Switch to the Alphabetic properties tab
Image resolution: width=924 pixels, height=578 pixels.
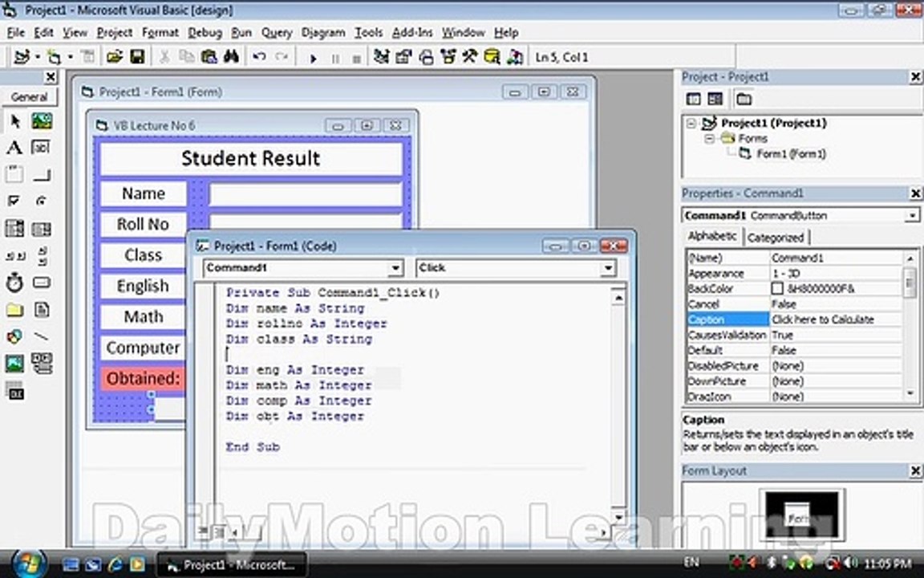tap(712, 236)
